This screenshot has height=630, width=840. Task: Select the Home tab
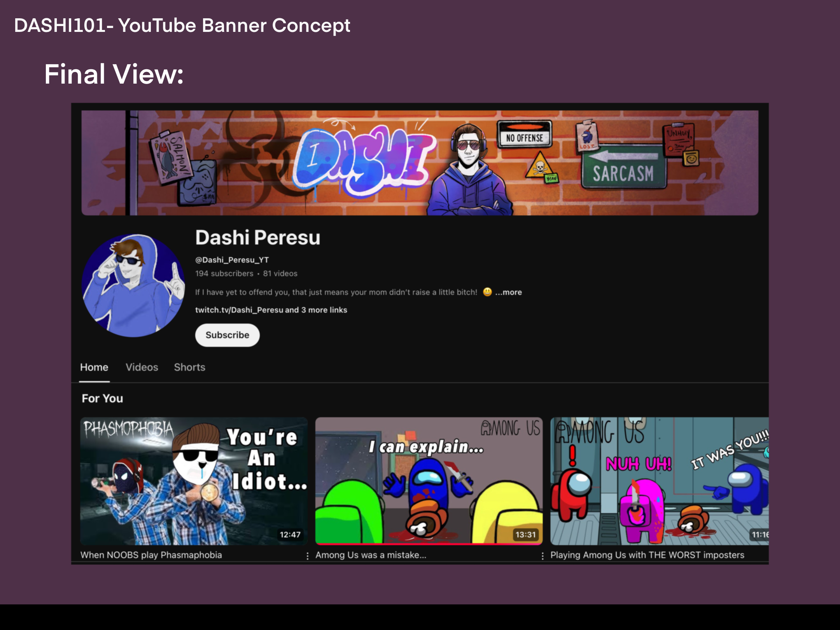click(x=94, y=367)
